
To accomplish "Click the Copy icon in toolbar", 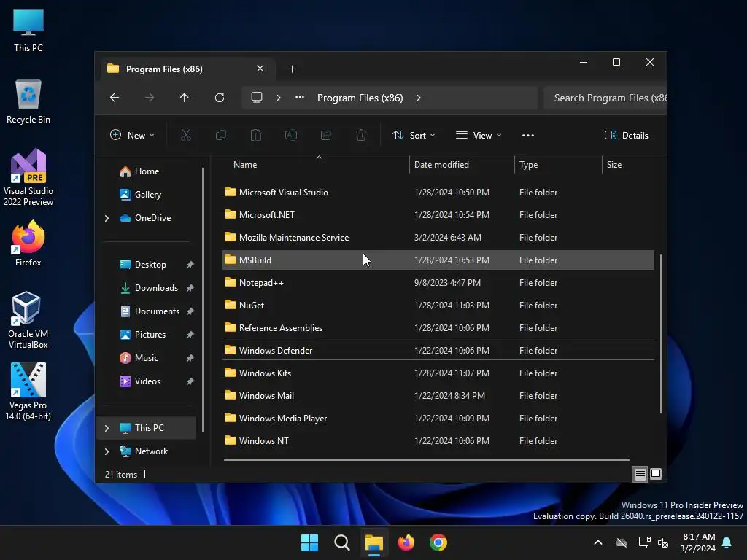I will coord(221,135).
